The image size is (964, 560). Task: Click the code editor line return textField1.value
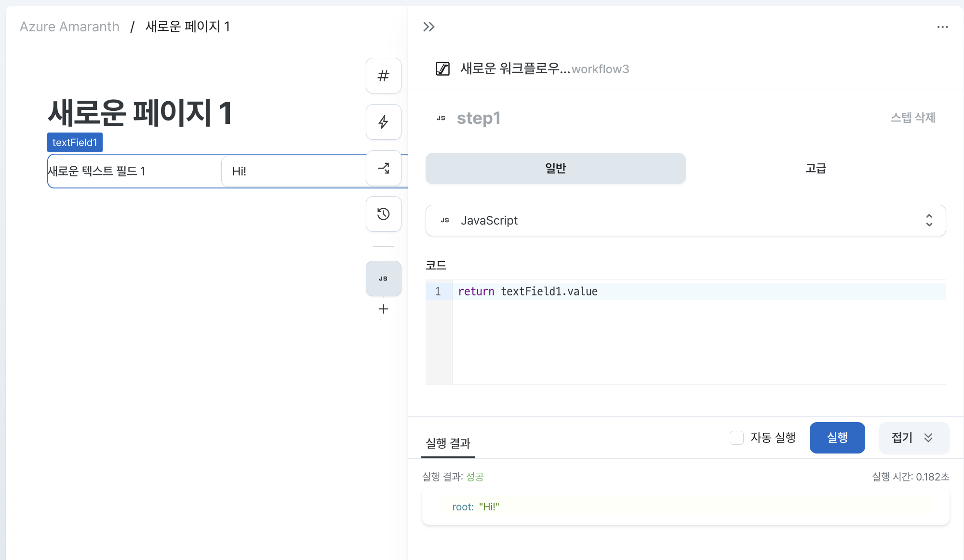tap(528, 291)
